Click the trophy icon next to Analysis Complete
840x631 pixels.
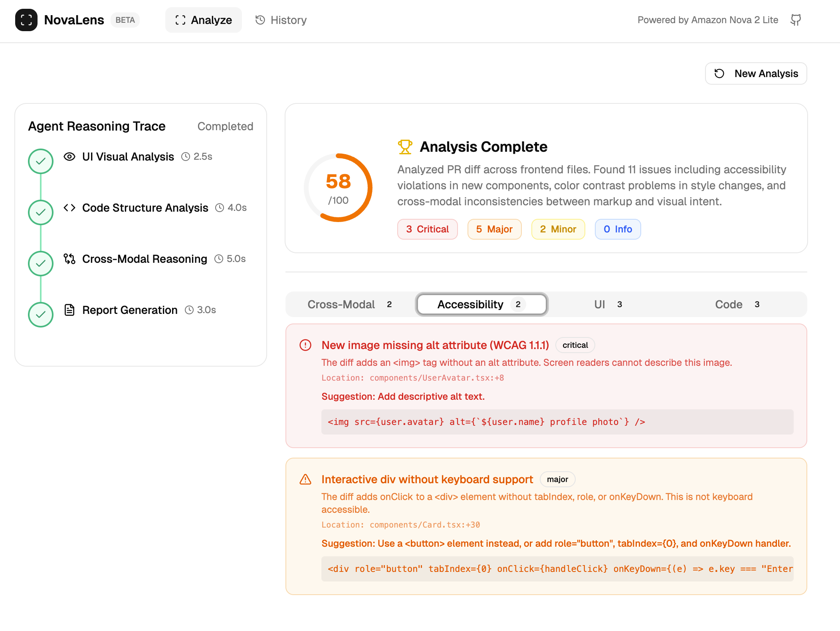point(405,147)
